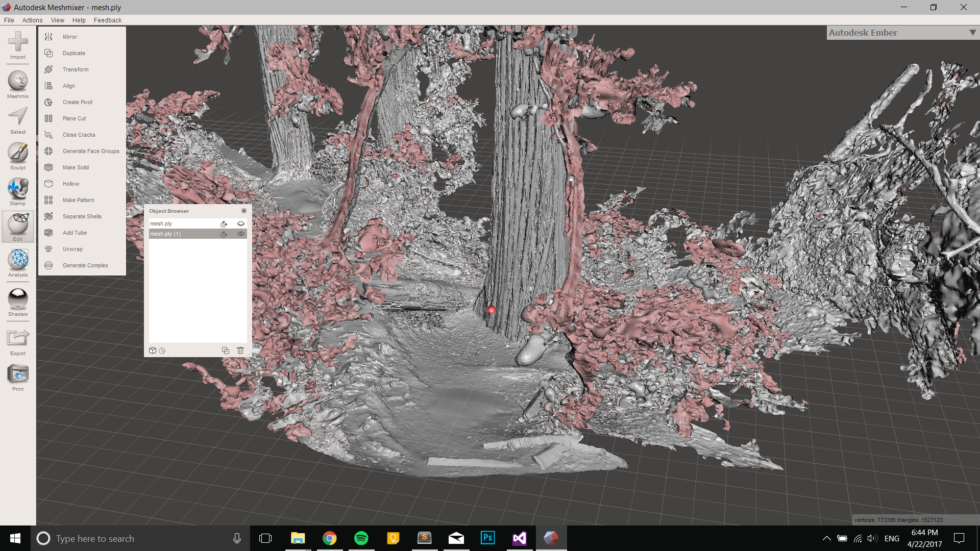
Task: Open the Import tool
Action: 18,45
